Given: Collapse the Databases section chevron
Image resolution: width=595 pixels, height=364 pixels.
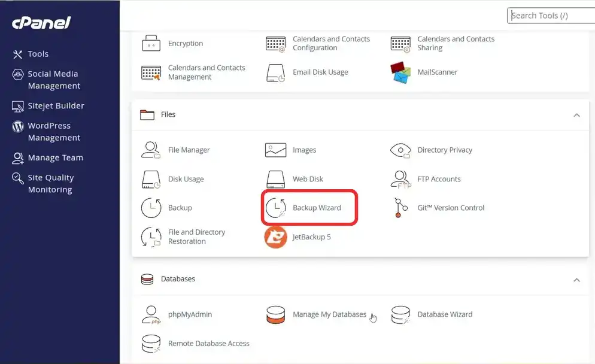Looking at the screenshot, I should point(577,280).
